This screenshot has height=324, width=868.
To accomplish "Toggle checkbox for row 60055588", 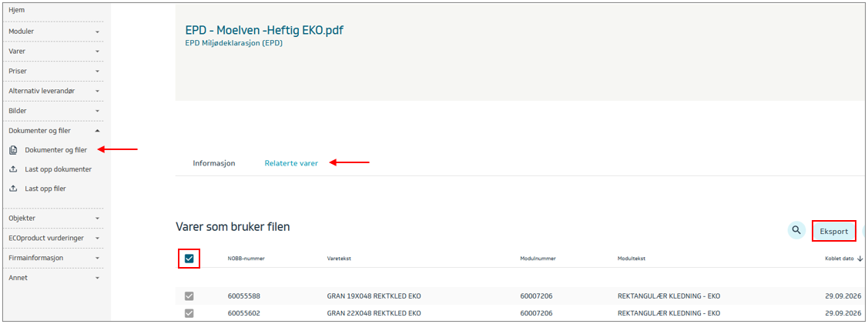I will 189,296.
